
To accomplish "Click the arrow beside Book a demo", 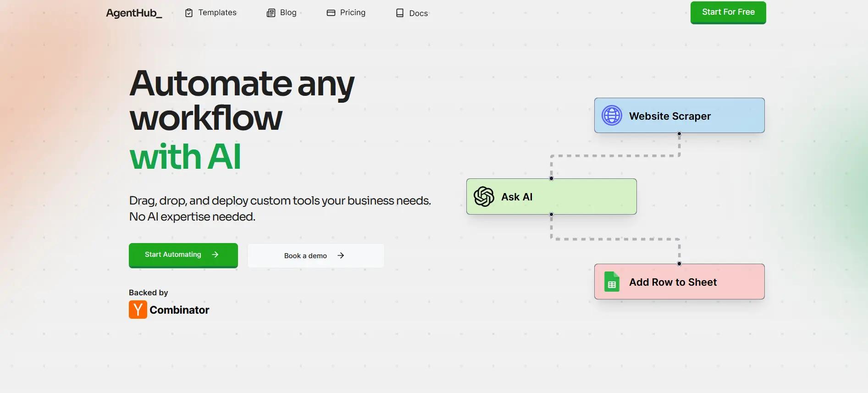I will (x=341, y=255).
